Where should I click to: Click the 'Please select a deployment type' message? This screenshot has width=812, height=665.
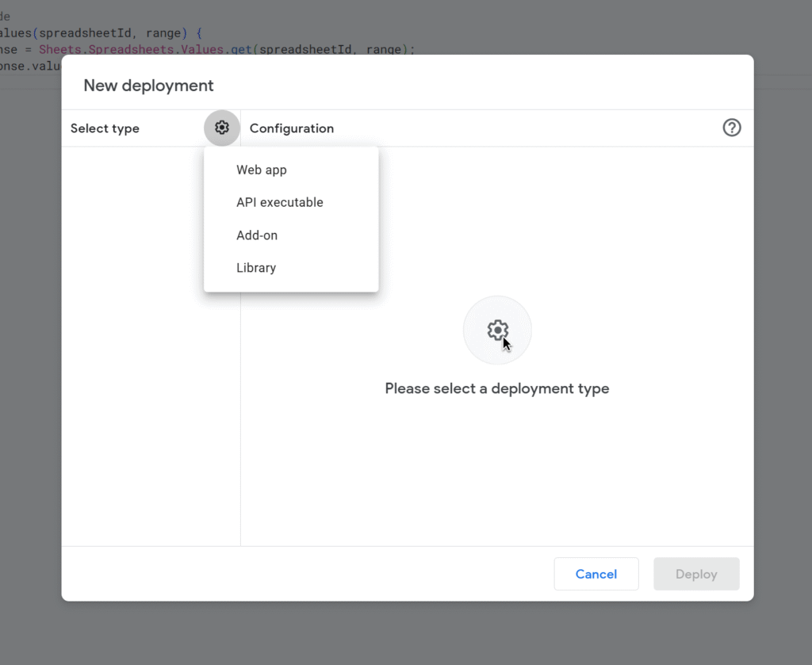pyautogui.click(x=497, y=388)
